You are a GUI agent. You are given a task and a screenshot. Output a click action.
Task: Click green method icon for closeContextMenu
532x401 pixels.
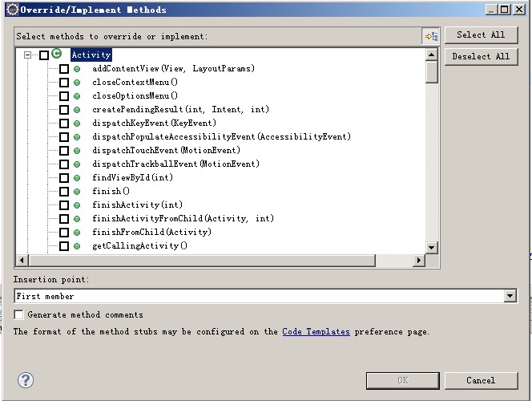click(x=77, y=83)
